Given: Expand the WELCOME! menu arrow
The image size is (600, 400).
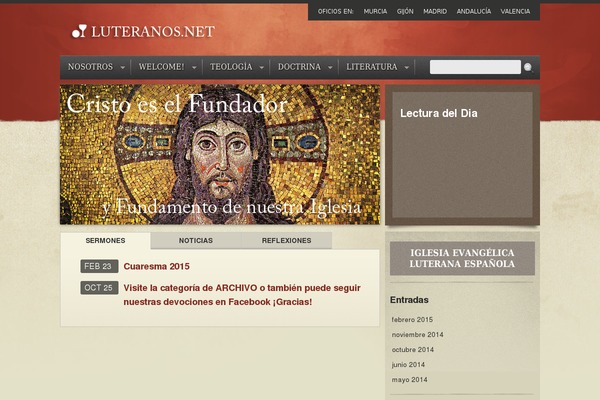Looking at the screenshot, I should [194, 67].
